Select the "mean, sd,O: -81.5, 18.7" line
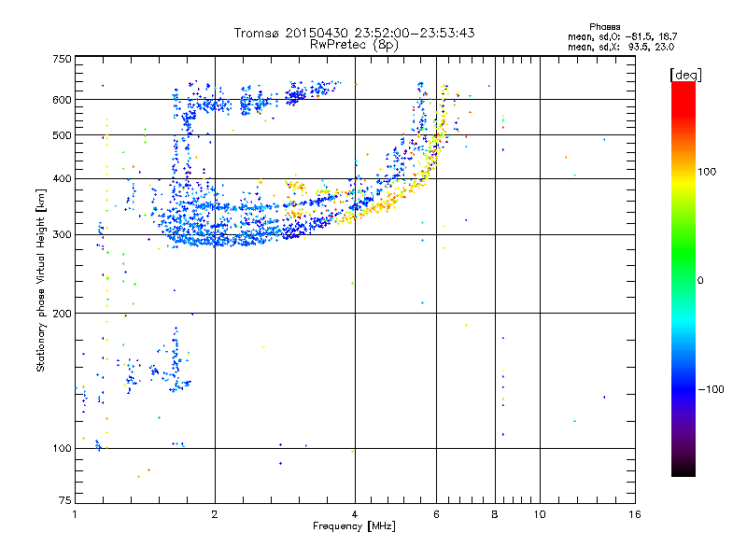Image resolution: width=747 pixels, height=560 pixels. [x=622, y=36]
